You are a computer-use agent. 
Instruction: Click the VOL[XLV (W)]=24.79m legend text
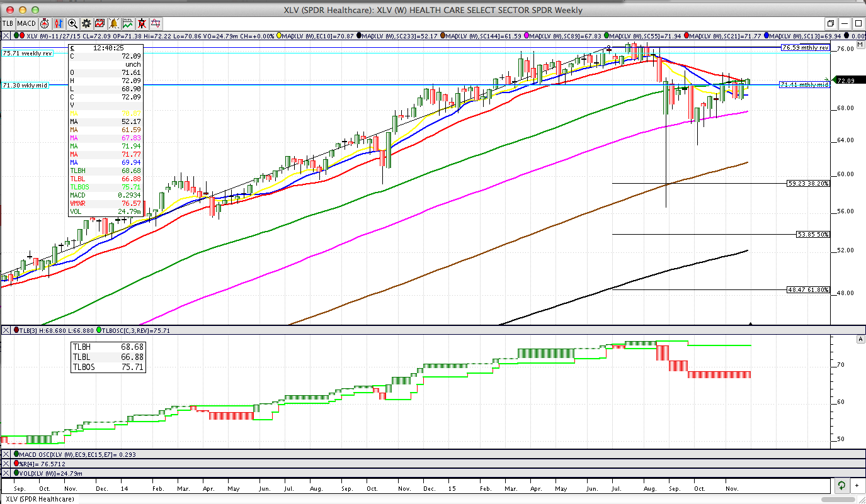pyautogui.click(x=52, y=473)
